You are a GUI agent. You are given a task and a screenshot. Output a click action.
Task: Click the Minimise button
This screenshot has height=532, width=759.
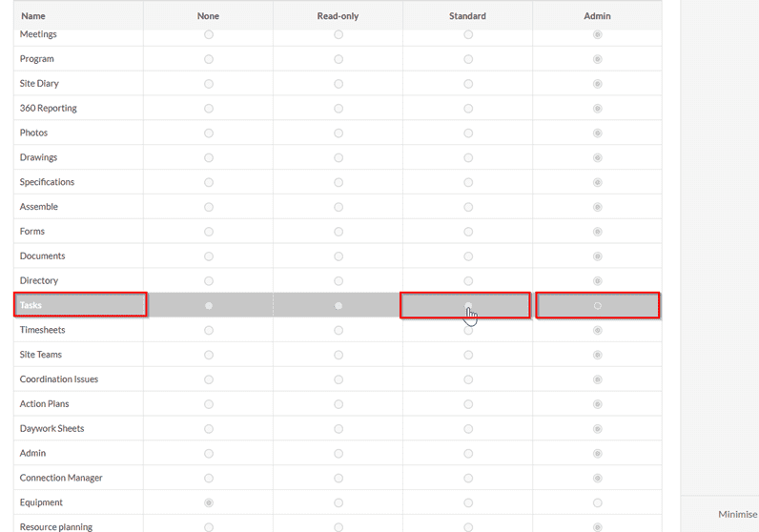point(737,514)
